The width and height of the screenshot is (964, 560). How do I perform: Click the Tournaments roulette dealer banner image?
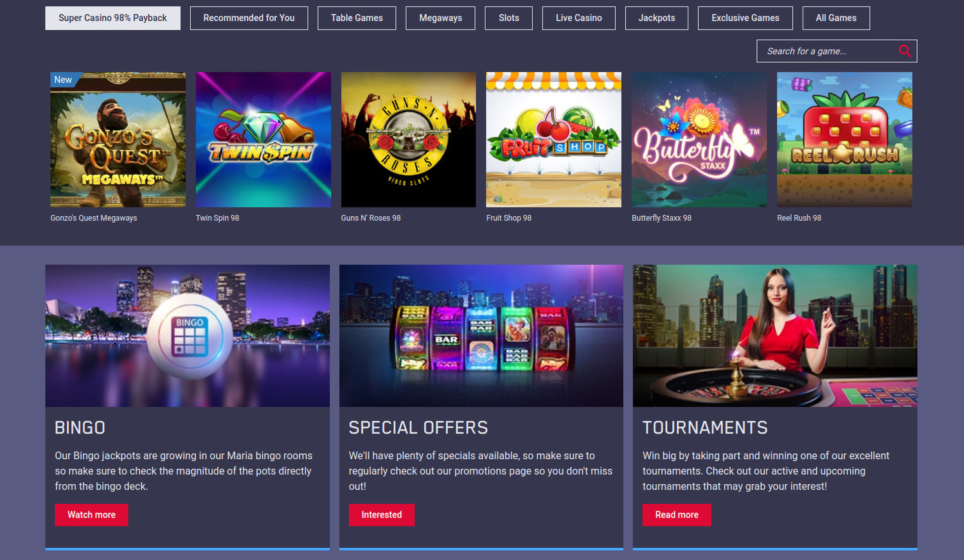coord(775,336)
